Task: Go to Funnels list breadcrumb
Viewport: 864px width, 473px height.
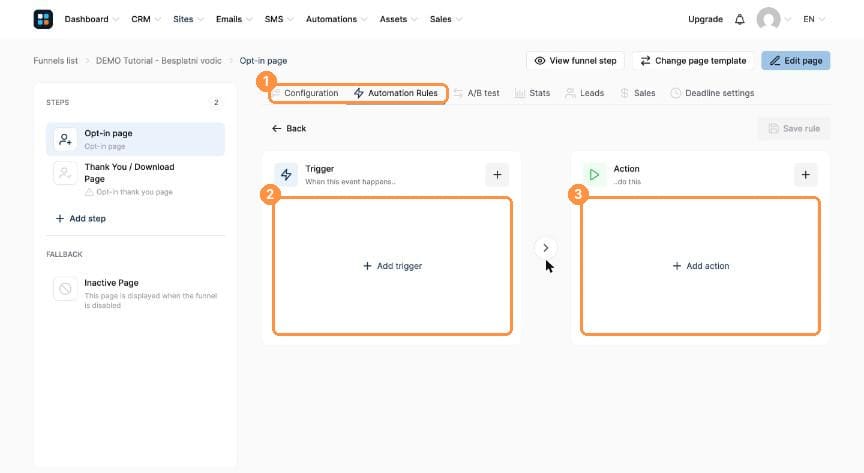Action: pos(56,61)
